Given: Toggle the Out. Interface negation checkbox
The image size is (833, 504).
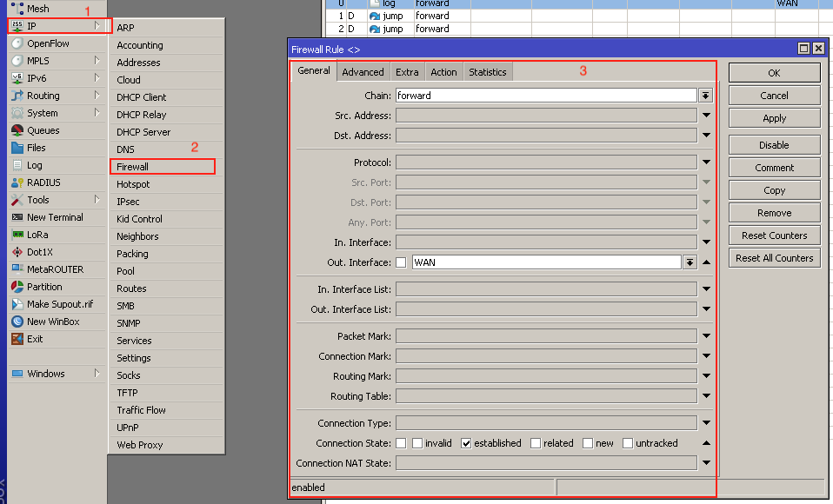Looking at the screenshot, I should 401,262.
